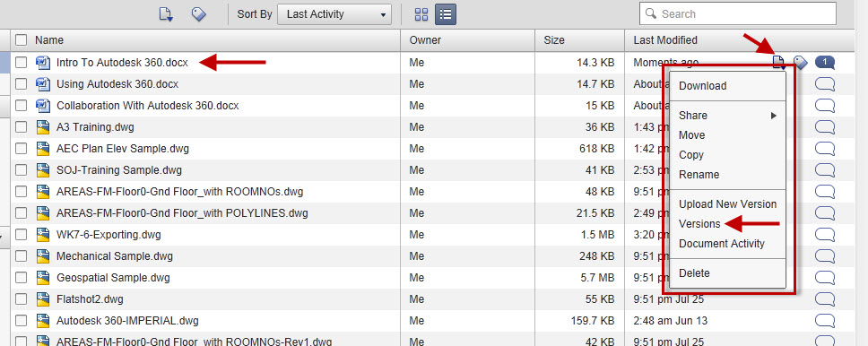Tick the checkbox next to Geospatial Sample.dwg
This screenshot has width=868, height=346.
(x=21, y=278)
